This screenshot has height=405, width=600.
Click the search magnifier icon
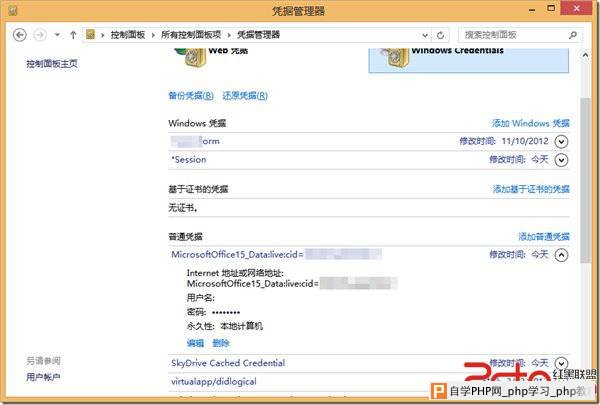click(x=572, y=35)
